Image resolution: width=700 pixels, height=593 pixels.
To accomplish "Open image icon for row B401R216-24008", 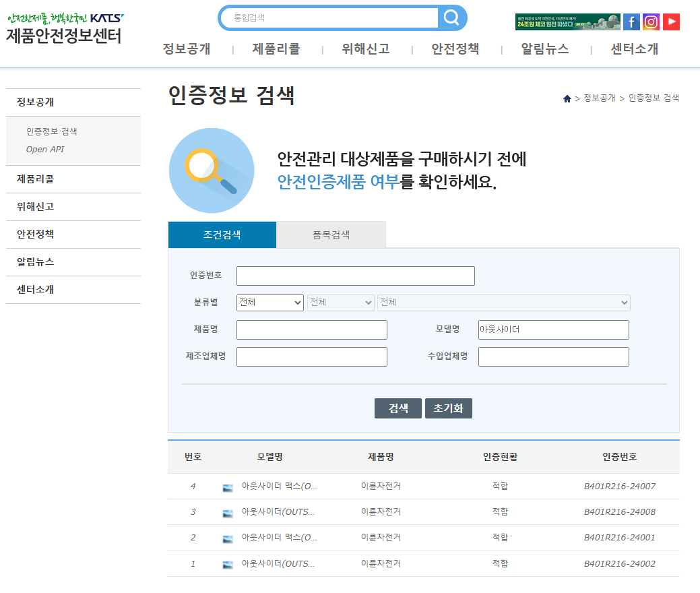I will point(228,513).
